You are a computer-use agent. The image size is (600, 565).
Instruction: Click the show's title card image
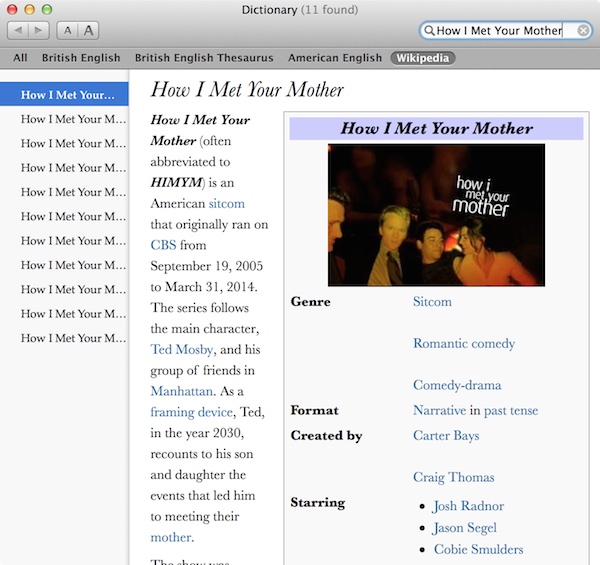pos(436,215)
